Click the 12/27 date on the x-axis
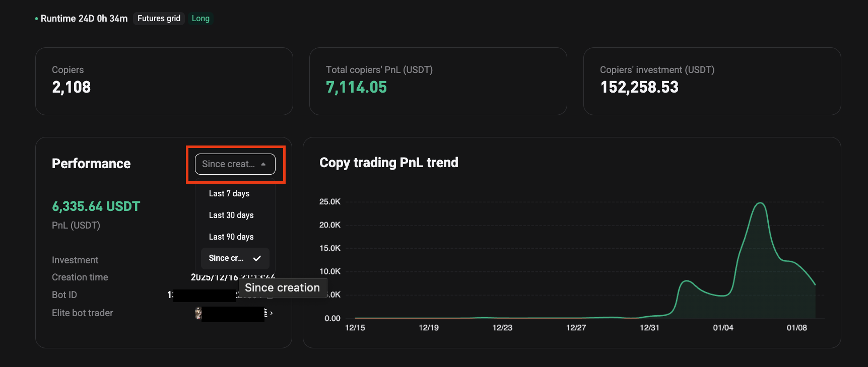 tap(576, 328)
